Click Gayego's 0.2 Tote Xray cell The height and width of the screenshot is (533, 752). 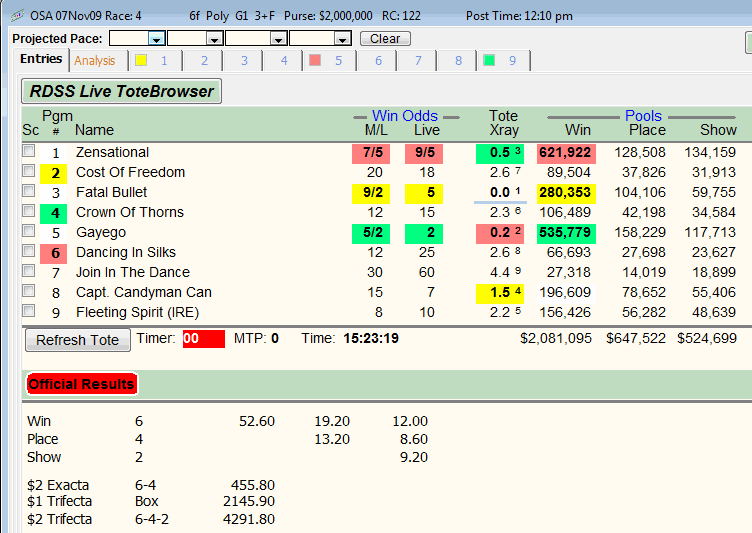(500, 233)
